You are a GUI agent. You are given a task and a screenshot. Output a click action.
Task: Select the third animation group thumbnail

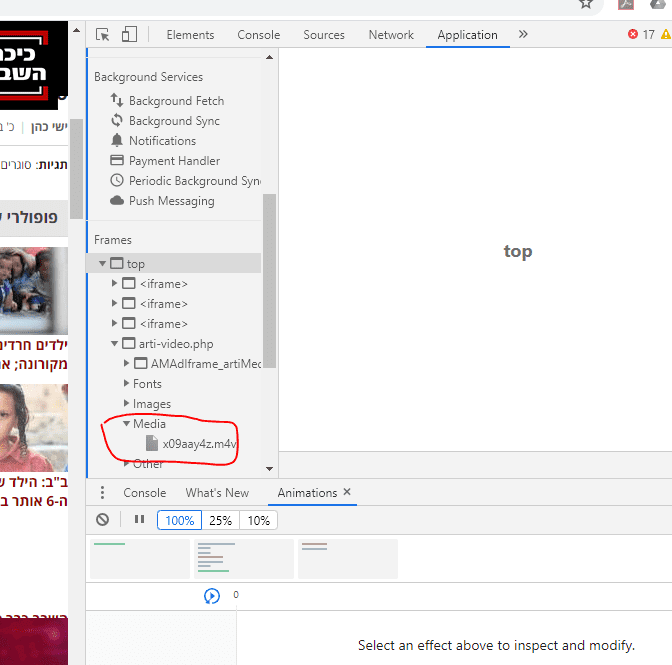[348, 559]
